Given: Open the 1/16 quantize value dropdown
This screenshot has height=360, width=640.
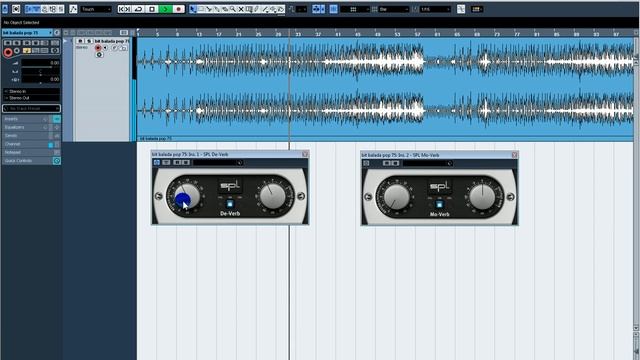Looking at the screenshot, I should (435, 9).
